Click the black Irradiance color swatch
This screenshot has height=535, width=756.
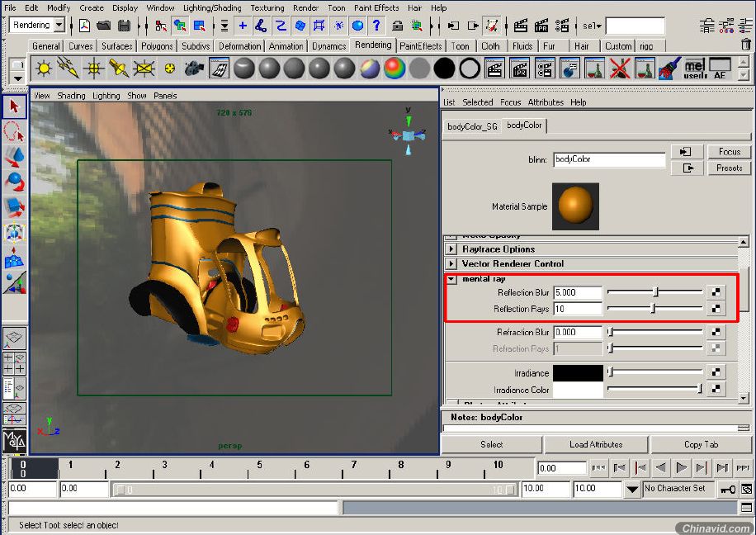[578, 372]
